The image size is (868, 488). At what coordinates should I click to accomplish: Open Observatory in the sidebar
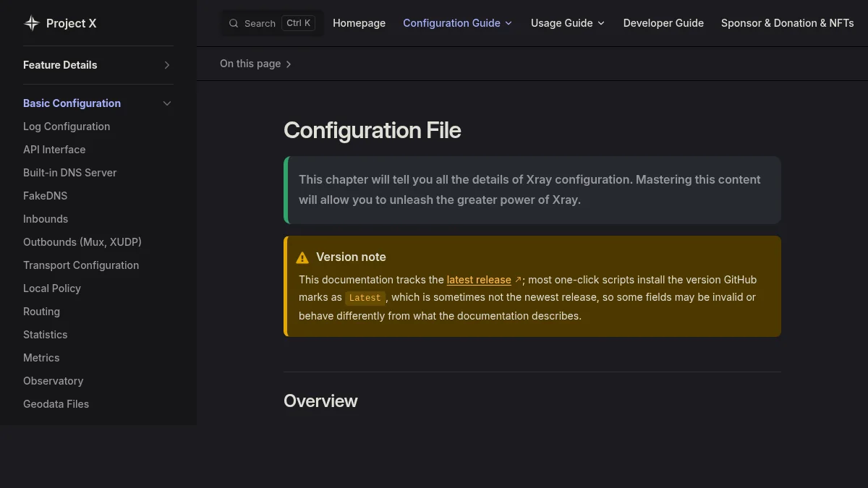click(x=53, y=381)
